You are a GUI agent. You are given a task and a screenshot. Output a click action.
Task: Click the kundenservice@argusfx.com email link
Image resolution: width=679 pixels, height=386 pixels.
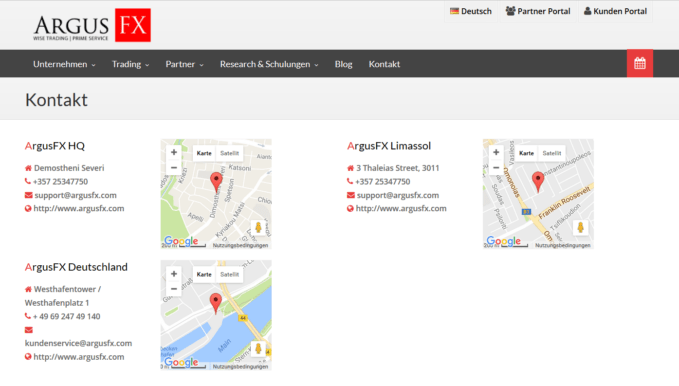click(x=78, y=343)
